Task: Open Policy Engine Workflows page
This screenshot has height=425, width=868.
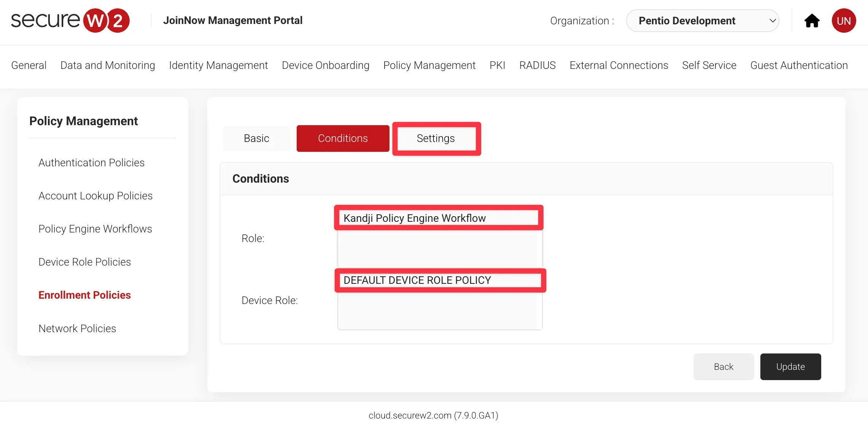Action: pyautogui.click(x=95, y=229)
